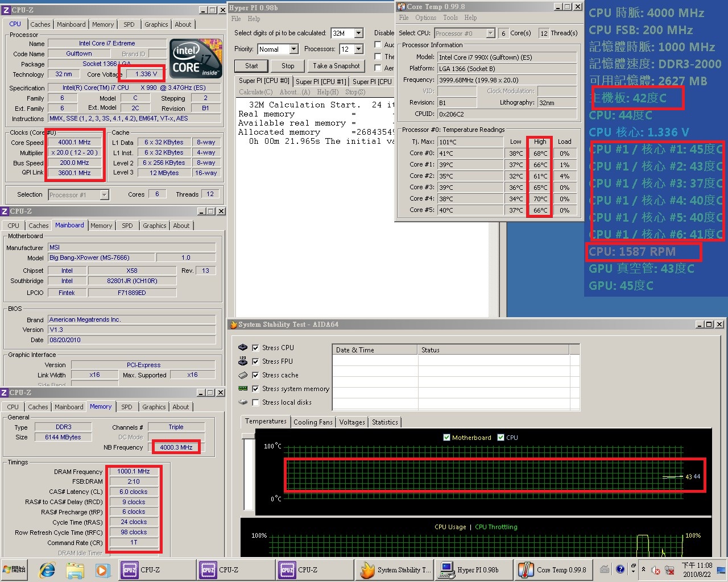Select the Super PI [CPU #1] tab
The height and width of the screenshot is (582, 728).
tap(321, 81)
